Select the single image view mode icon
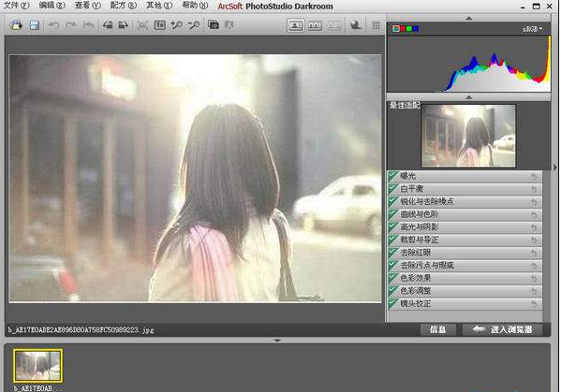Screen dimensions: 561x392 pyautogui.click(x=296, y=25)
